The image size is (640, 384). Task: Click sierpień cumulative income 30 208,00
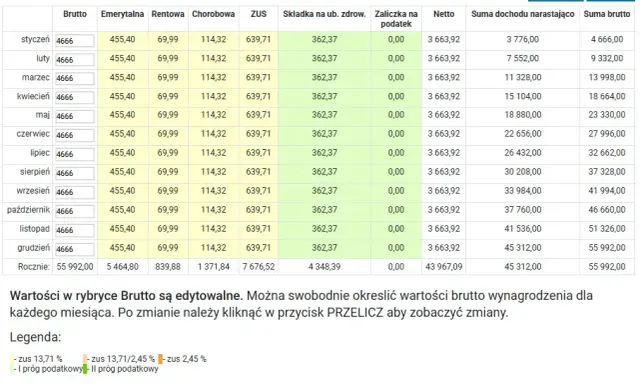click(x=523, y=172)
